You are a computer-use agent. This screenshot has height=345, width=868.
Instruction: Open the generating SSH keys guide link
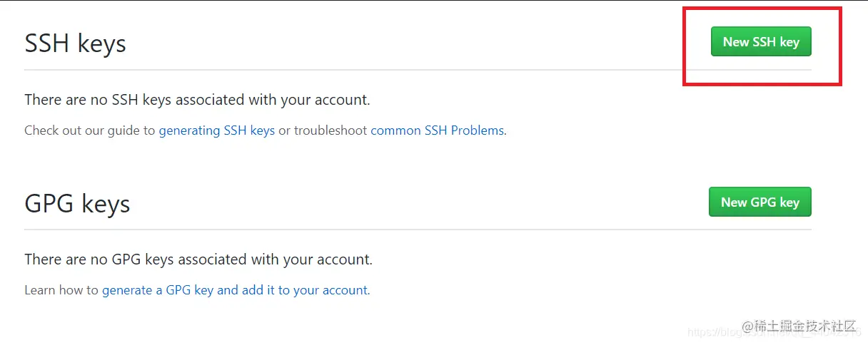point(216,130)
